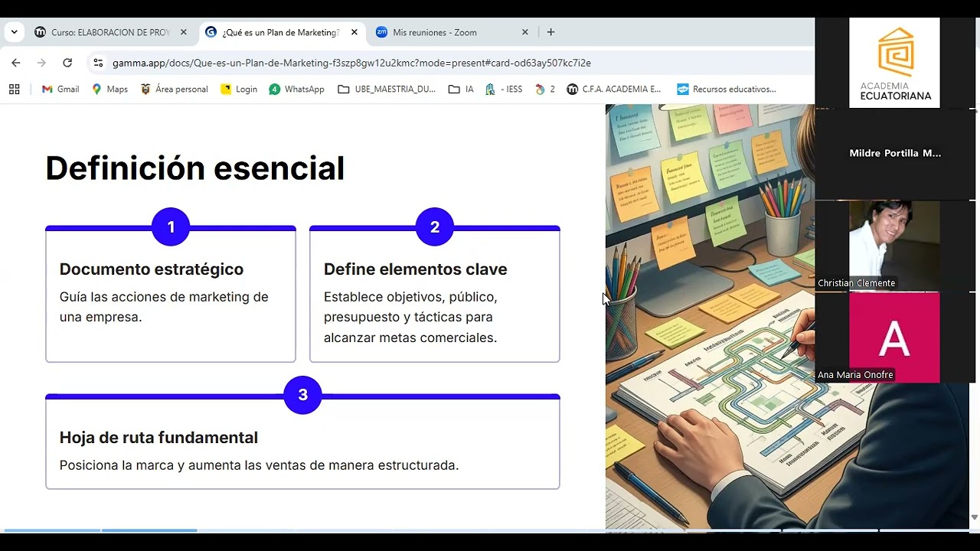Open the Recursos educativos bookmark

point(727,89)
